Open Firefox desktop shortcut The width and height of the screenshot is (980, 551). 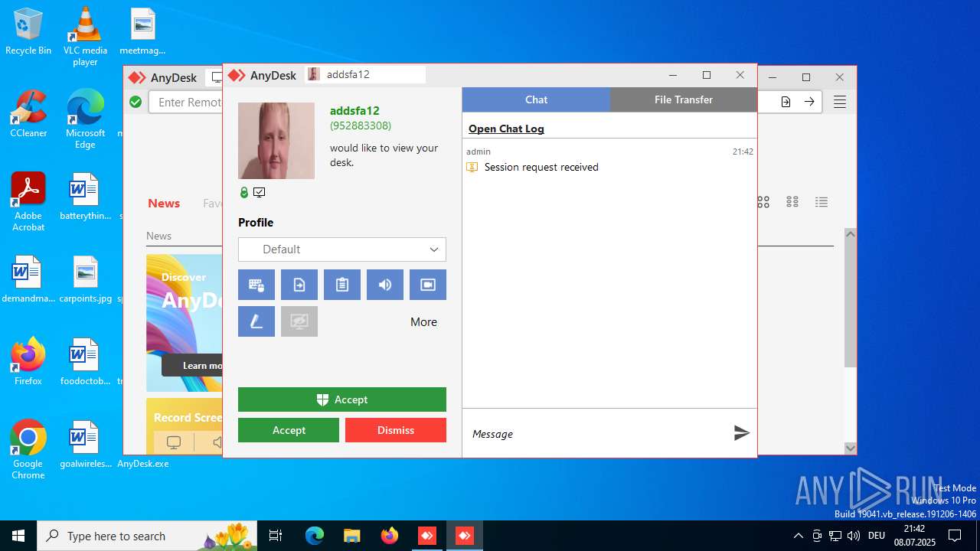(28, 361)
